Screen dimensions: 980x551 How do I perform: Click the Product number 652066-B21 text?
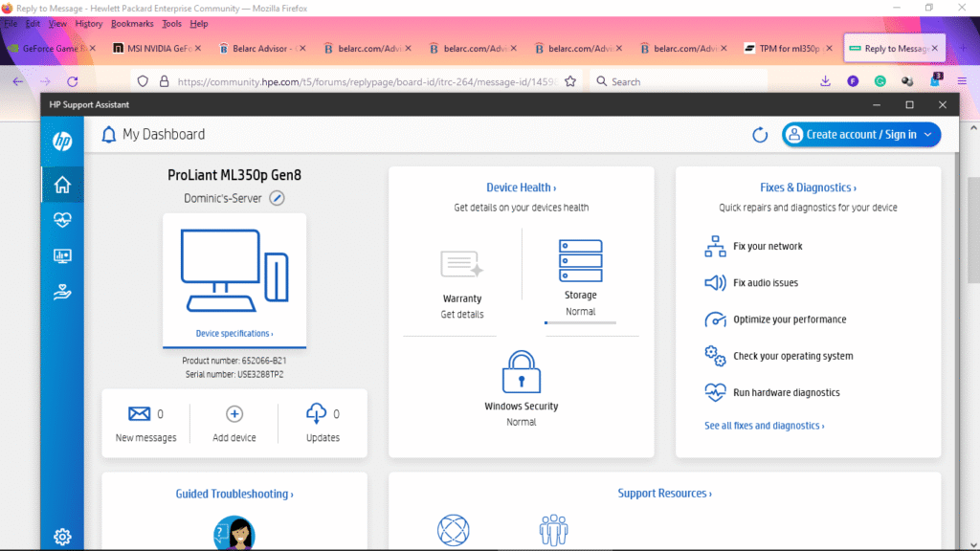tap(234, 361)
